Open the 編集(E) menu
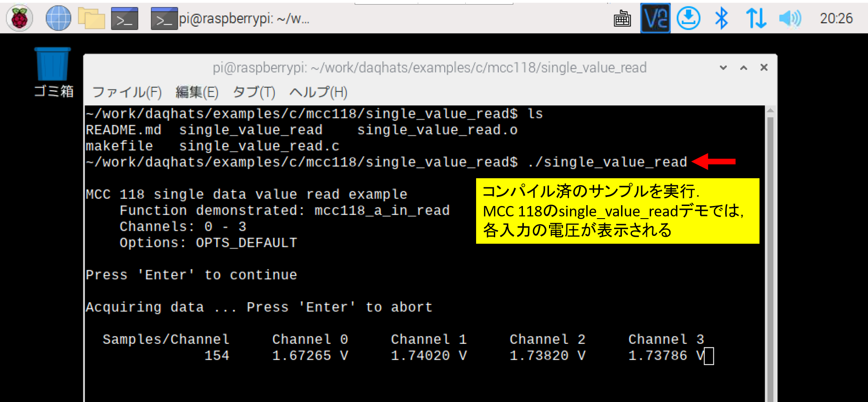Viewport: 868px width, 402px height. pos(197,92)
